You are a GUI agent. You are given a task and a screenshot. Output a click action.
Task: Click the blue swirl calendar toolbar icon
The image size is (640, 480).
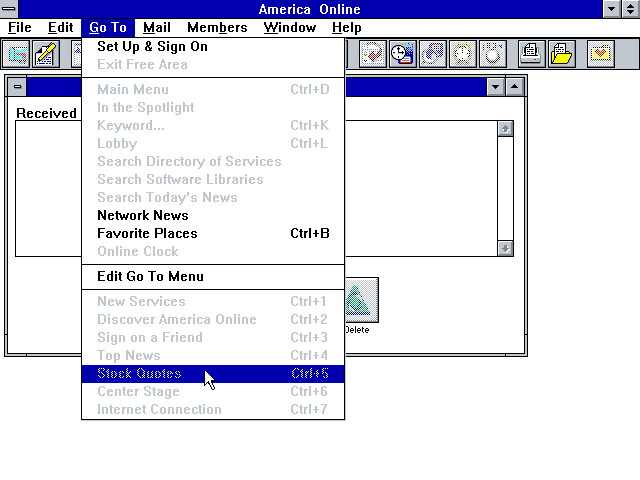[433, 53]
